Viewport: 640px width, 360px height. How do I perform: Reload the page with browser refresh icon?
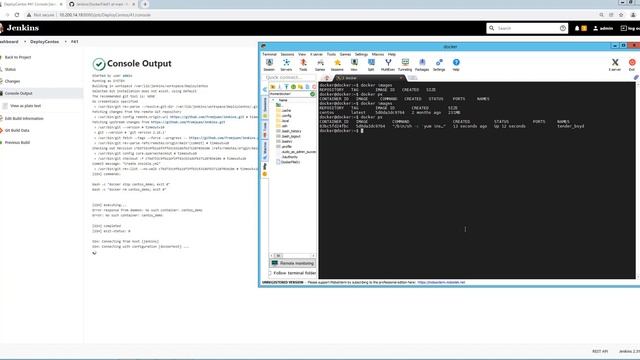pos(17,15)
